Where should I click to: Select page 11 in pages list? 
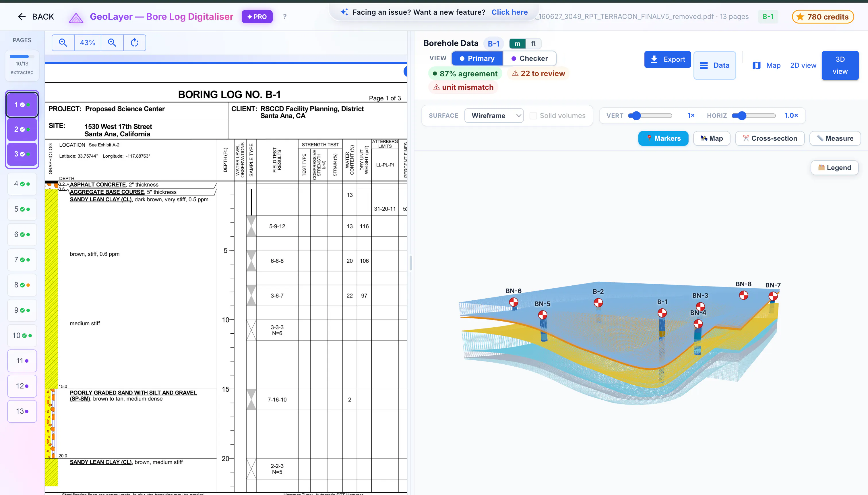[22, 361]
